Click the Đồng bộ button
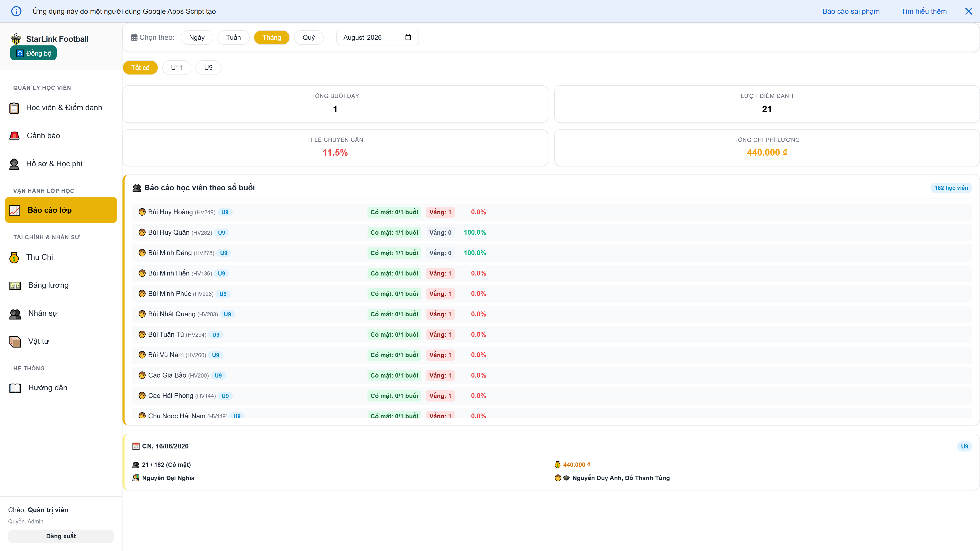Viewport: 980px width, 551px height. [33, 53]
